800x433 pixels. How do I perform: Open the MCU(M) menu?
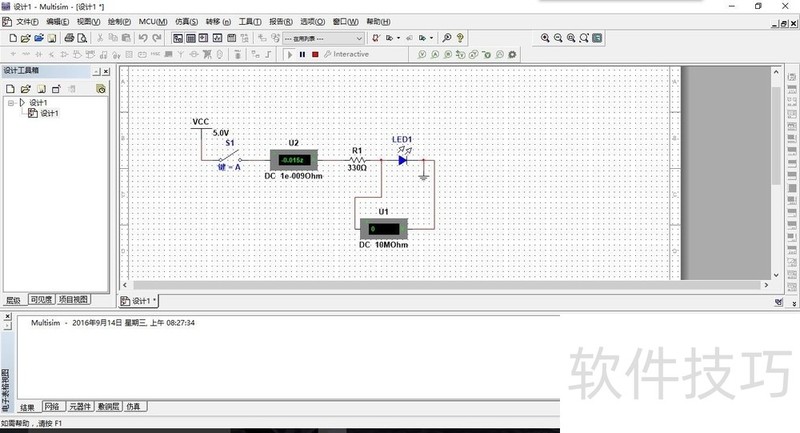pos(153,21)
